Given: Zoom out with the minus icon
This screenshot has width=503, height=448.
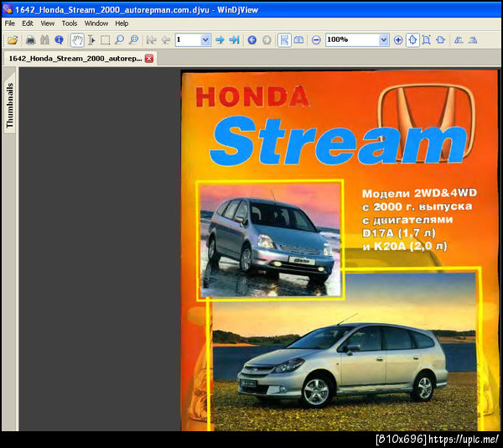Looking at the screenshot, I should click(316, 40).
